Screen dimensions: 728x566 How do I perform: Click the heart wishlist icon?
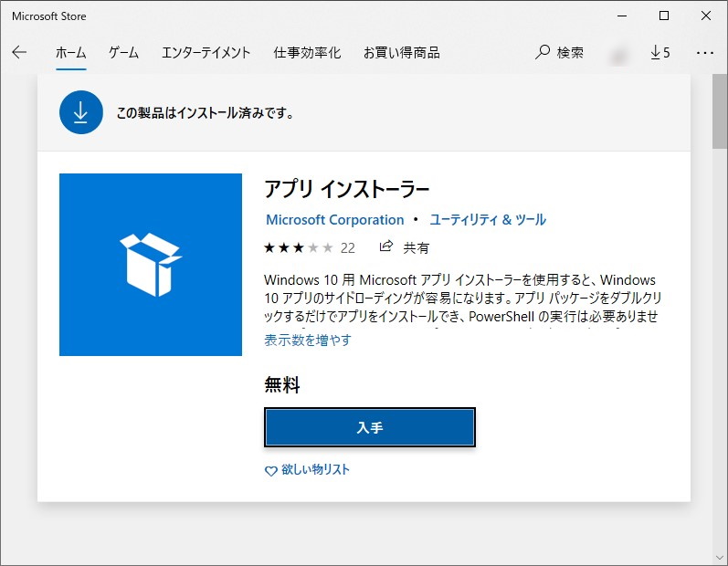(x=270, y=471)
